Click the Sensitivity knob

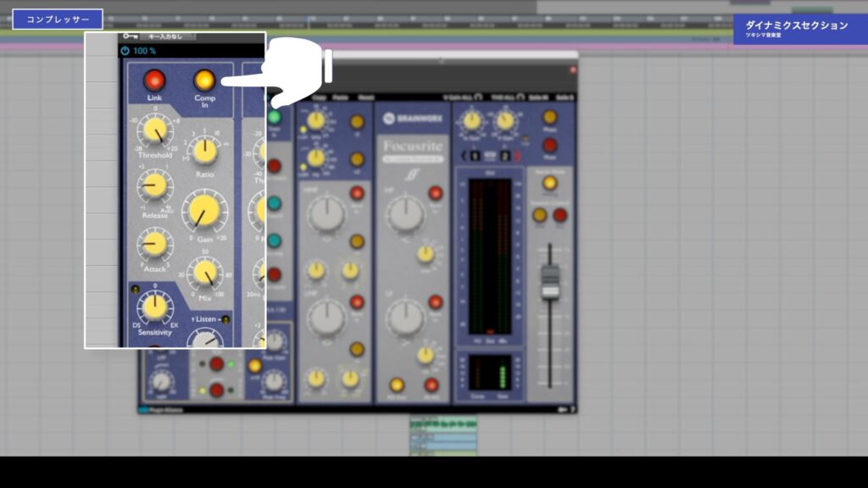(154, 307)
